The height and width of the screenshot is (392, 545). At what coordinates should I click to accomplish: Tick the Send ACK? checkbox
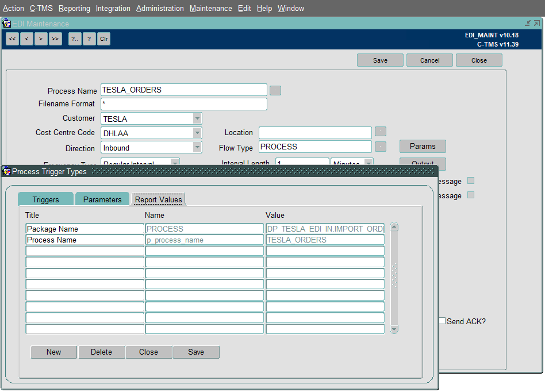point(442,321)
